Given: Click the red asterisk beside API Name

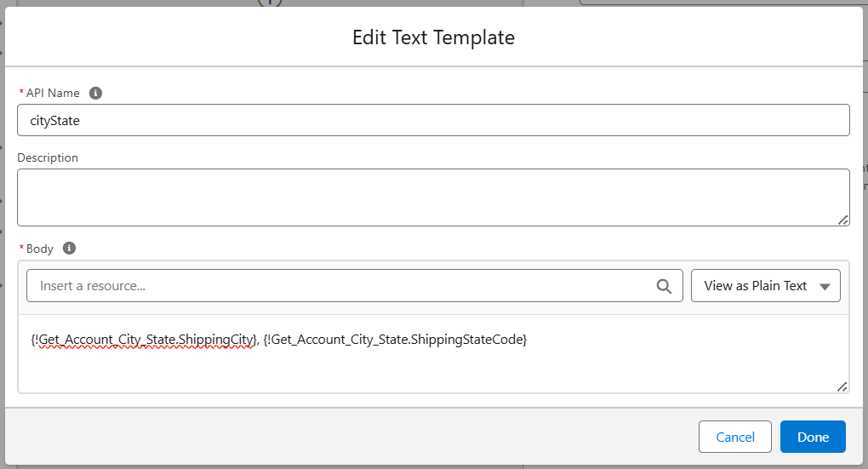Looking at the screenshot, I should click(21, 93).
